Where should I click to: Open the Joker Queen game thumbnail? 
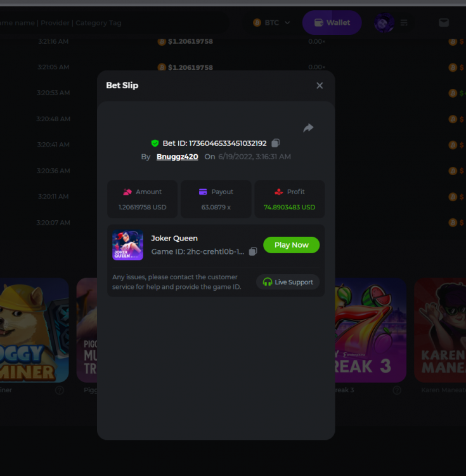(127, 245)
